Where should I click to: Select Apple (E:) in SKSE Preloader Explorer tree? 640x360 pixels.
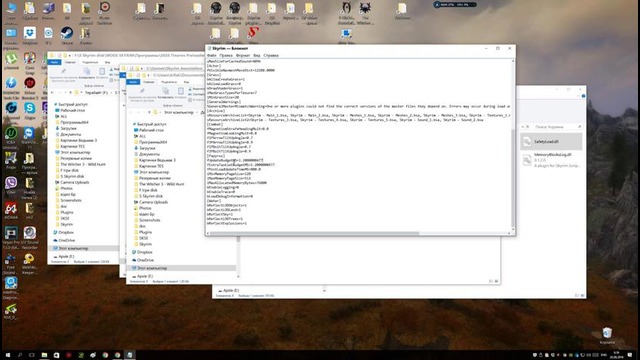66,256
